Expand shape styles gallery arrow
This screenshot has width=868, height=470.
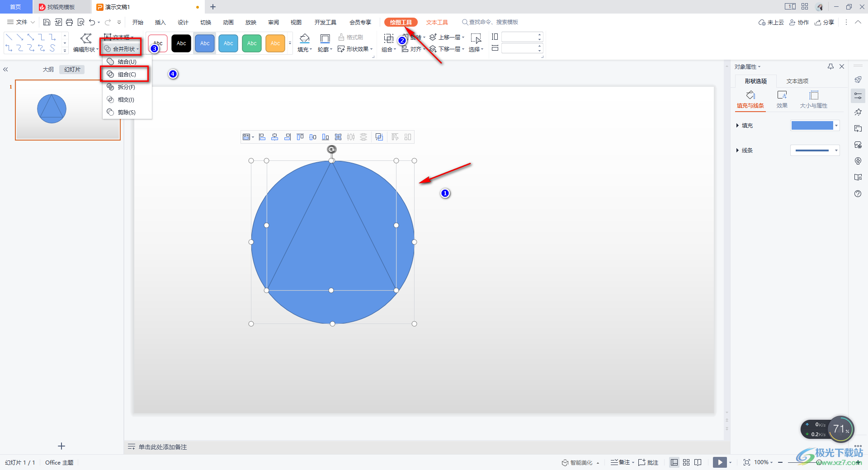tap(290, 43)
